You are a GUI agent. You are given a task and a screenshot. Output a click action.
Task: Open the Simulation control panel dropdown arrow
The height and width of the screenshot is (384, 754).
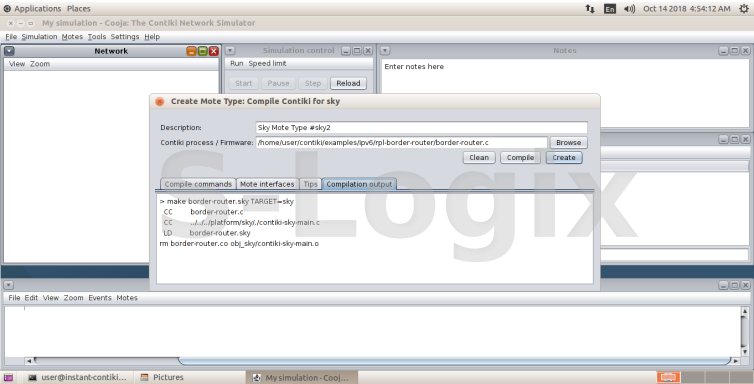coord(230,50)
